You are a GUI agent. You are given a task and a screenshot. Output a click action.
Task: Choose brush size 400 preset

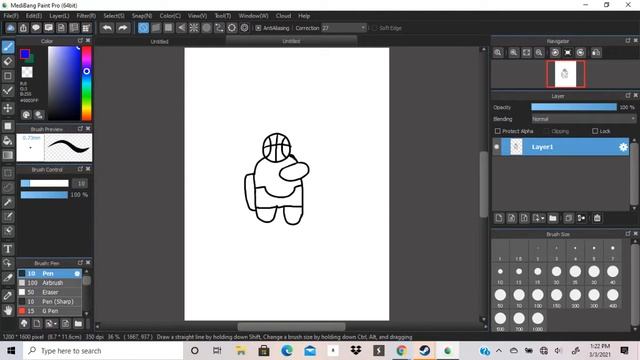click(613, 298)
